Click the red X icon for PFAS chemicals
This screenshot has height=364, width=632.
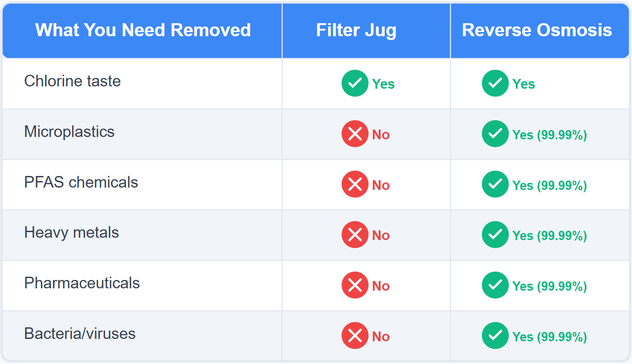tap(355, 185)
